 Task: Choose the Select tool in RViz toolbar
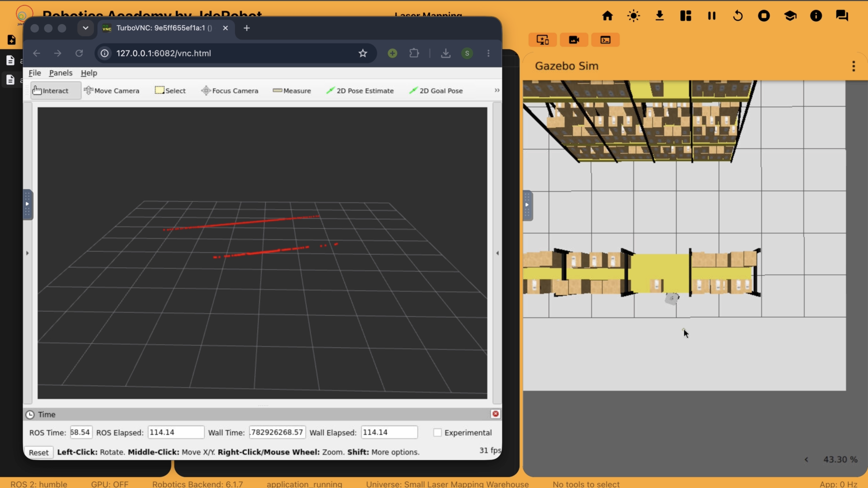pyautogui.click(x=170, y=91)
